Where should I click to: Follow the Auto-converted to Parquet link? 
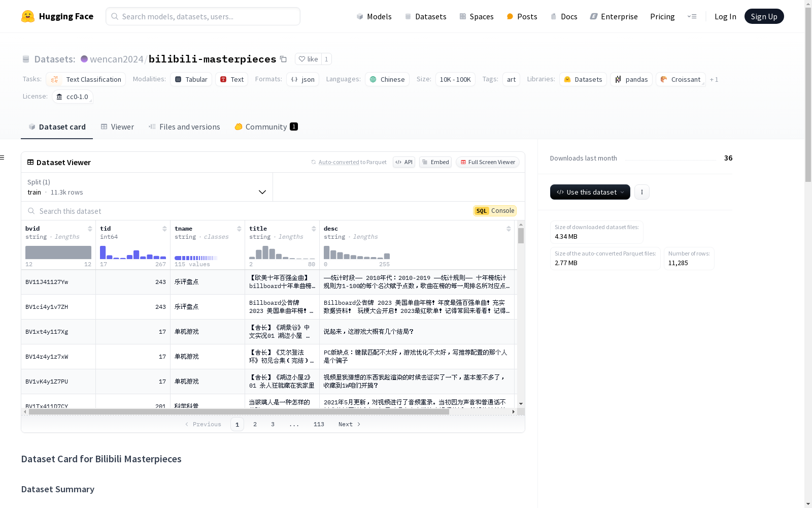tap(349, 162)
